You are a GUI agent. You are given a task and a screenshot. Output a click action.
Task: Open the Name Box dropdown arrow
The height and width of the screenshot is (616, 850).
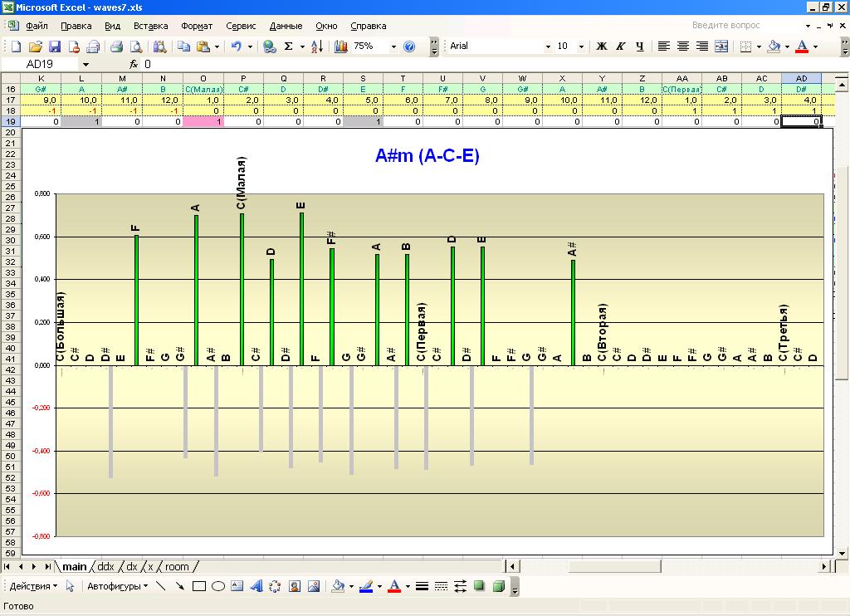(85, 64)
